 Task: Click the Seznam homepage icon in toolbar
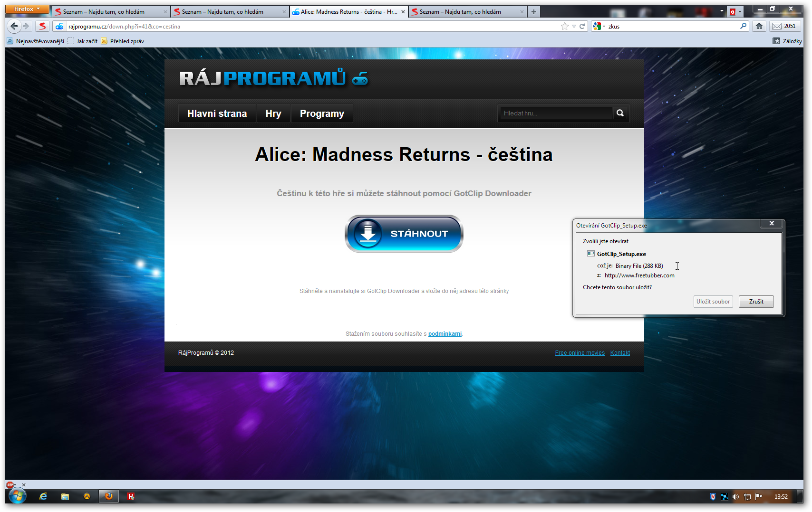42,26
